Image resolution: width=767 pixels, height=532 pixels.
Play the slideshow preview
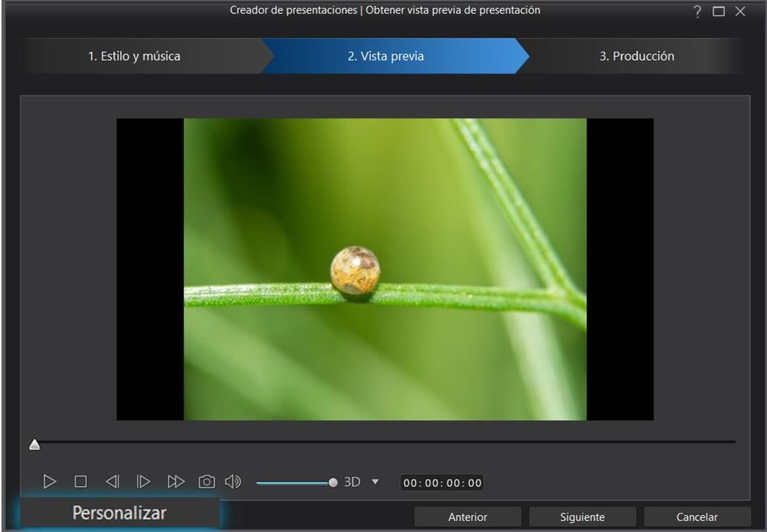click(50, 482)
